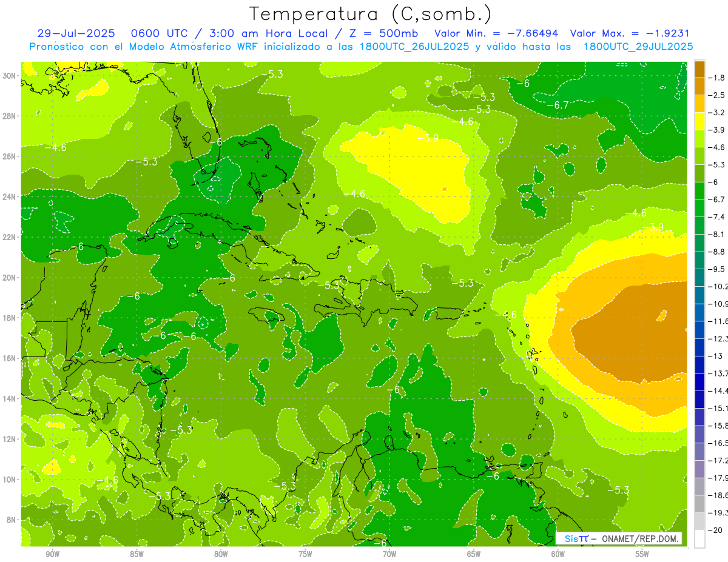
Task: Click the brown legend color above -1.8
Action: pyautogui.click(x=699, y=69)
